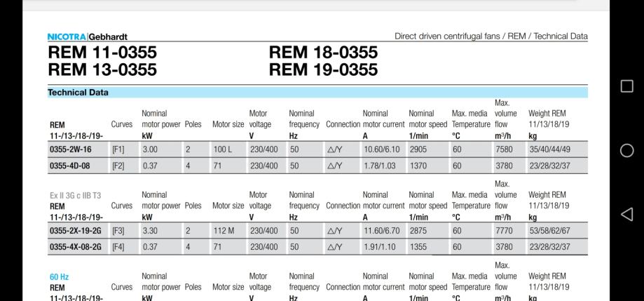Select curve reference [F3]

pos(118,231)
